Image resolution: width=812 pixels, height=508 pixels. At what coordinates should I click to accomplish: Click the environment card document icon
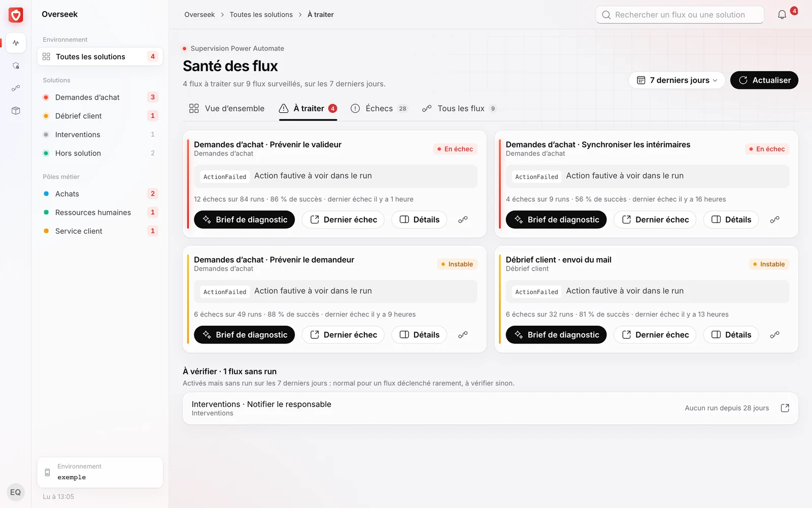coord(47,472)
